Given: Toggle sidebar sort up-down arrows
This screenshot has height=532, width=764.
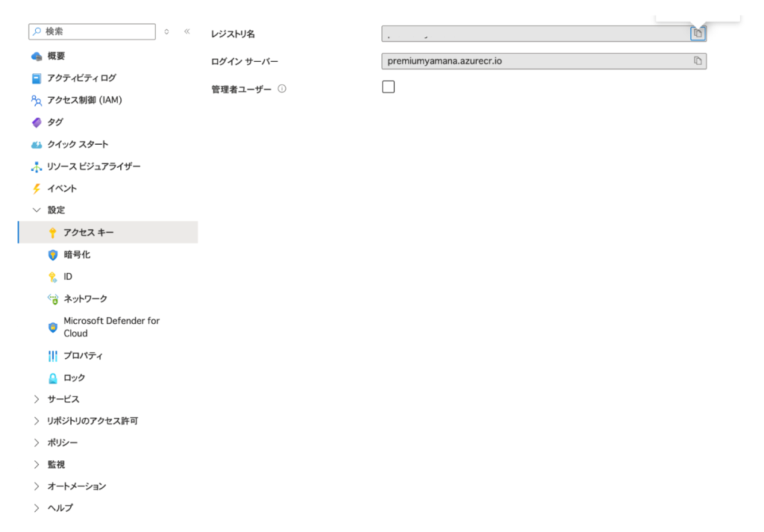Looking at the screenshot, I should coord(166,31).
